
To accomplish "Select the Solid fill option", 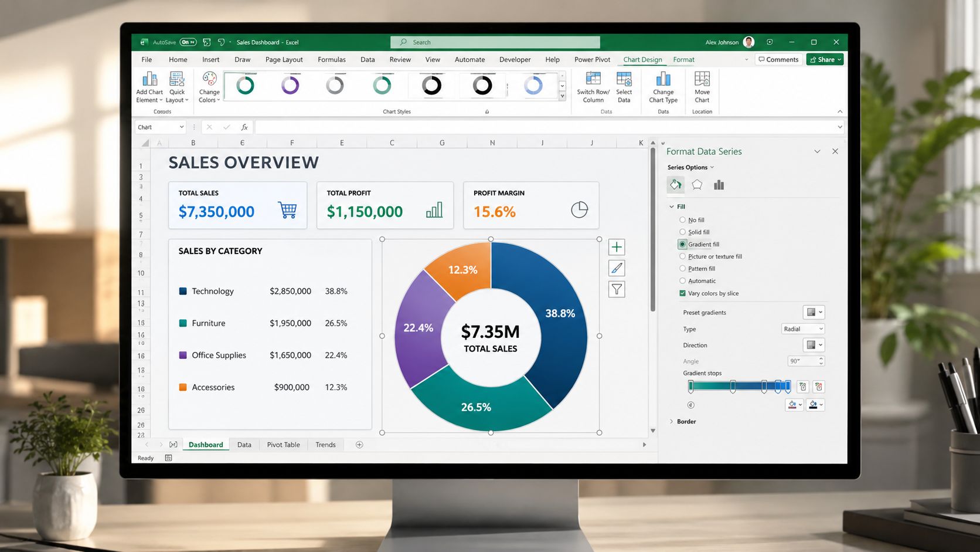I will point(682,232).
